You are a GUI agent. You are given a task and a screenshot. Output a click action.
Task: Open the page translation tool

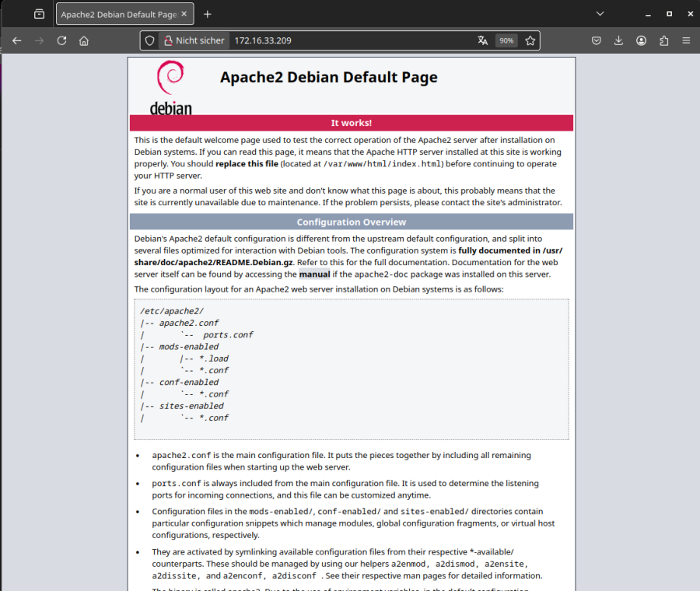[x=483, y=40]
